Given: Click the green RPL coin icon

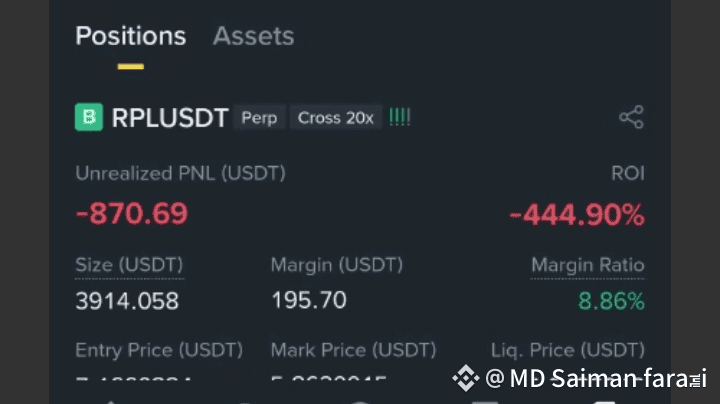Looking at the screenshot, I should (89, 117).
